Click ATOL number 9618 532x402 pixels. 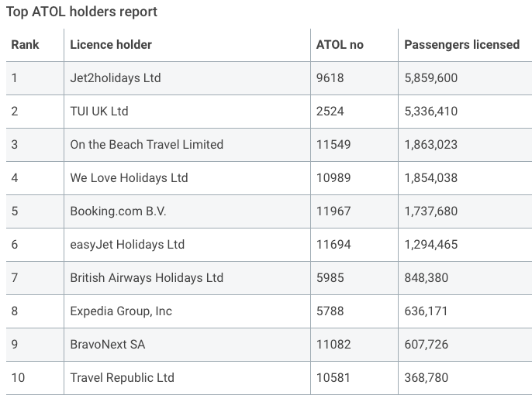click(330, 78)
